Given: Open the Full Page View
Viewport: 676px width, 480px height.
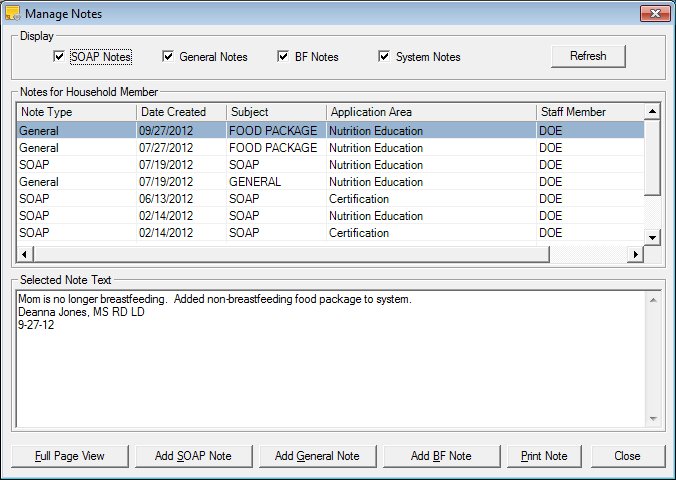Looking at the screenshot, I should (70, 456).
